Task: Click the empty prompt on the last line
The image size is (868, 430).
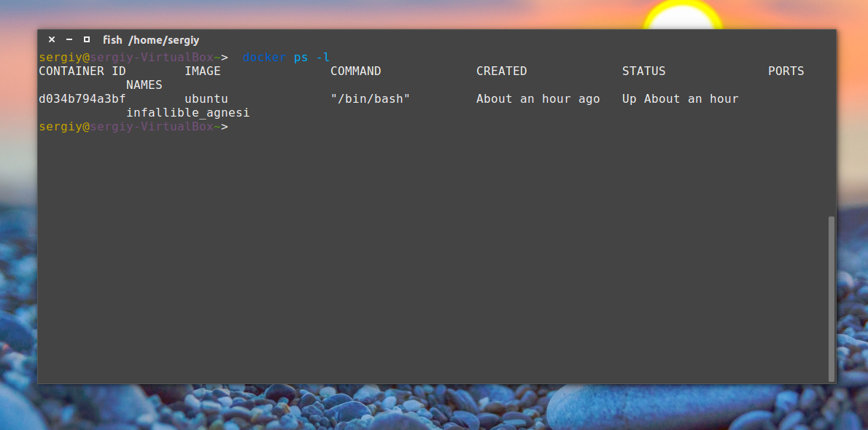Action: coord(133,127)
